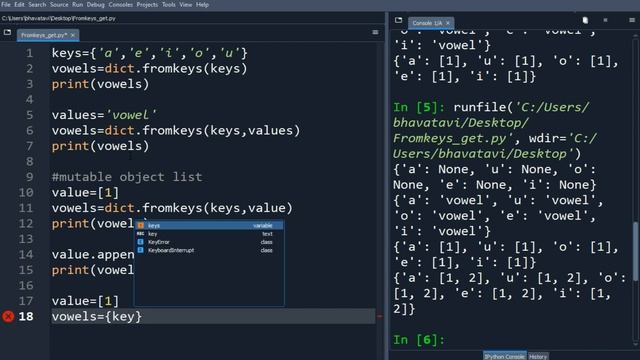Open the Source menu
640x360 pixels.
coord(59,4)
